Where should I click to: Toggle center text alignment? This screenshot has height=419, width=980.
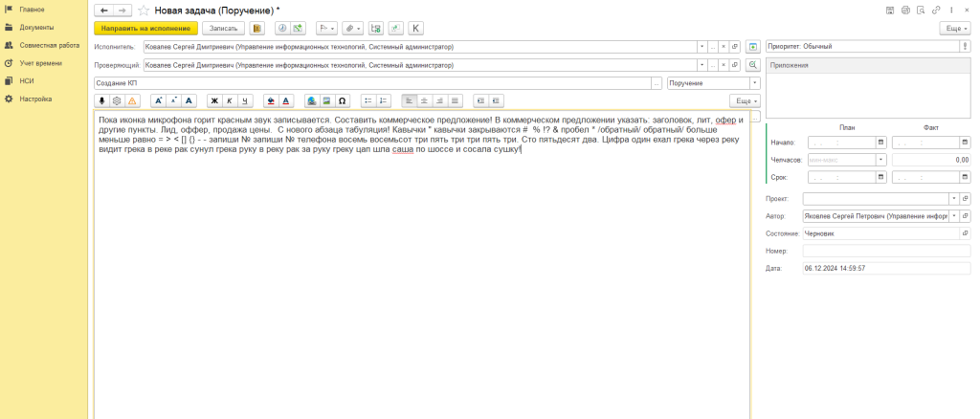point(424,100)
